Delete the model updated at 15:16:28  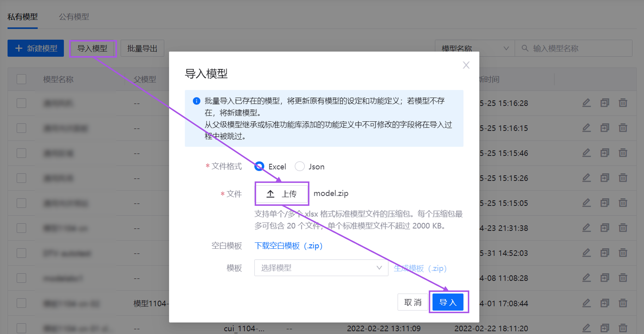623,103
